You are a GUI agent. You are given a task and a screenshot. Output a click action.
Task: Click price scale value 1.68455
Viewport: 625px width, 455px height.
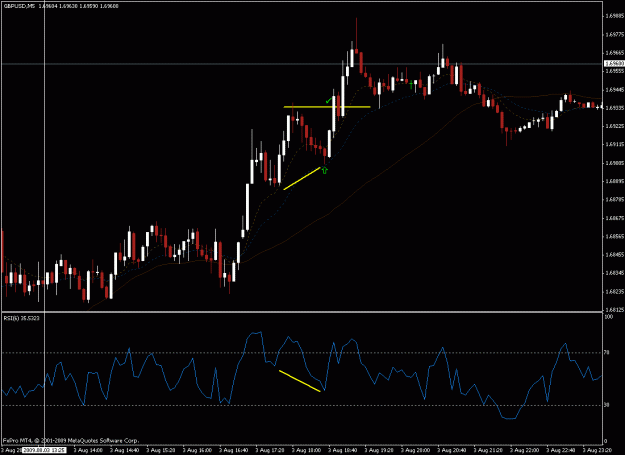tap(614, 255)
